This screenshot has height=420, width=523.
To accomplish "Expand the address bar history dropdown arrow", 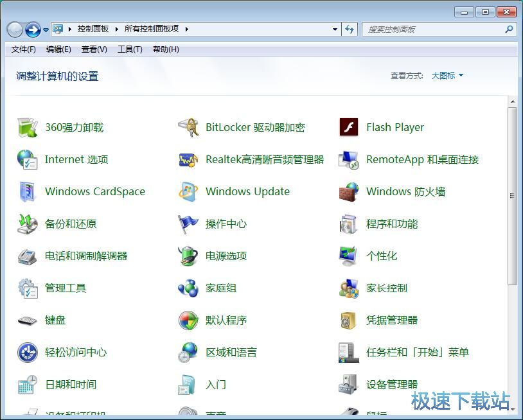I will [335, 30].
